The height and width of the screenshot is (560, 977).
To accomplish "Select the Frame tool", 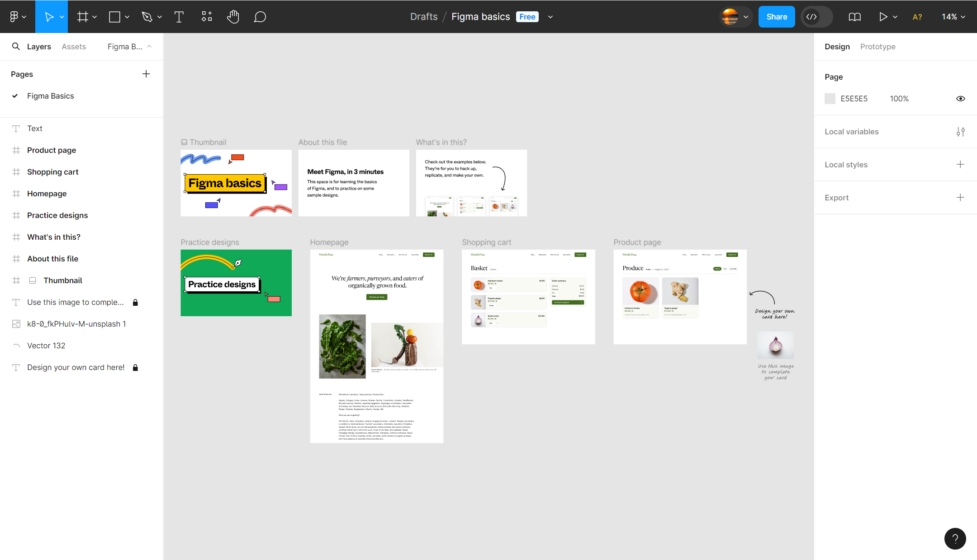I will (82, 17).
